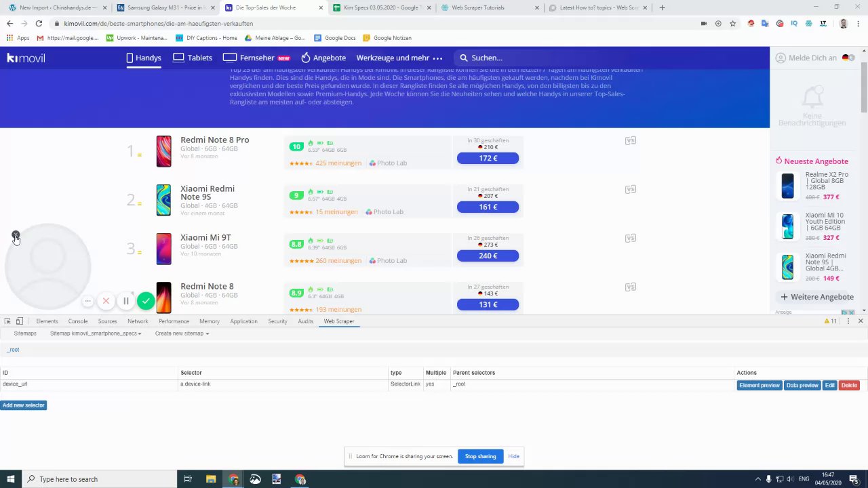
Task: Click the 172 € price button
Action: coord(488,158)
